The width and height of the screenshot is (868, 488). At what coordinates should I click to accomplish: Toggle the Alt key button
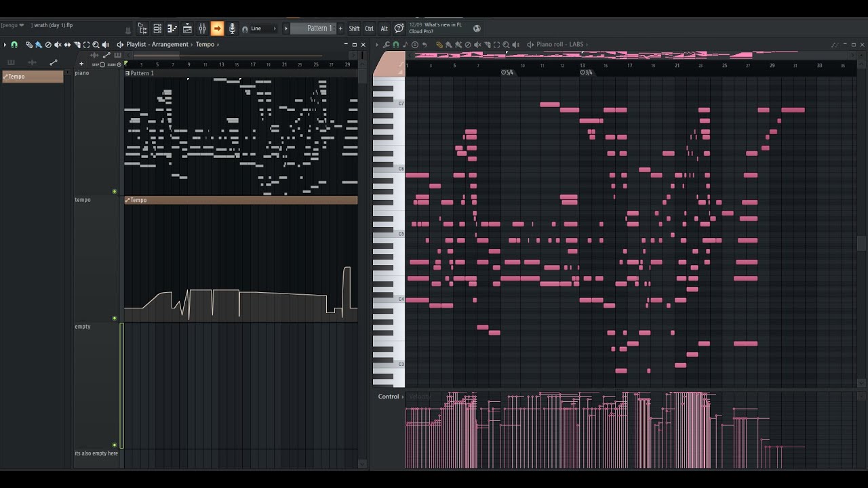point(384,28)
